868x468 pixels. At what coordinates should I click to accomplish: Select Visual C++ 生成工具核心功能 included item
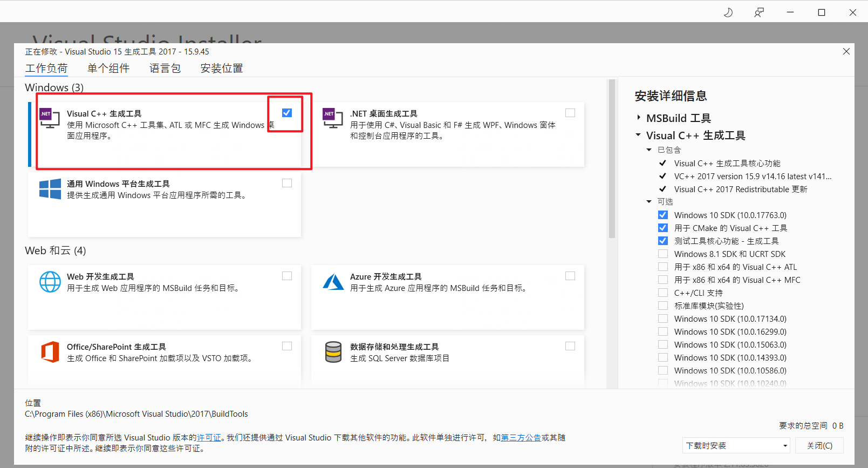tap(727, 163)
